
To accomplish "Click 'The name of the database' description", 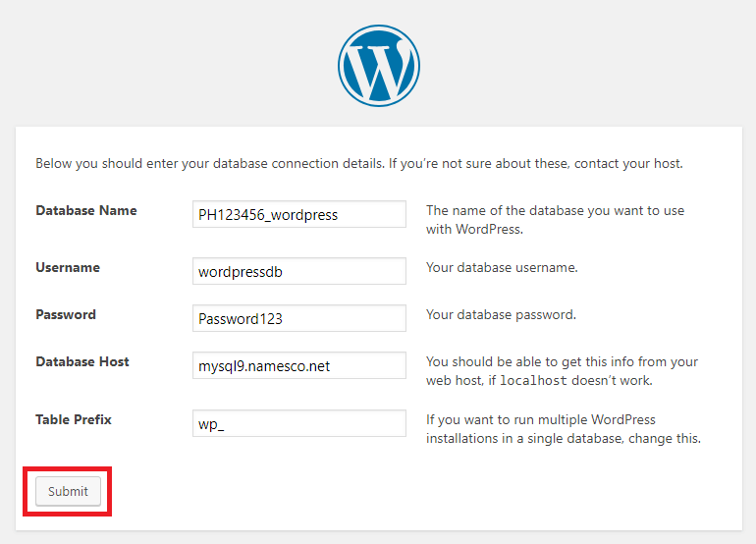I will (555, 220).
